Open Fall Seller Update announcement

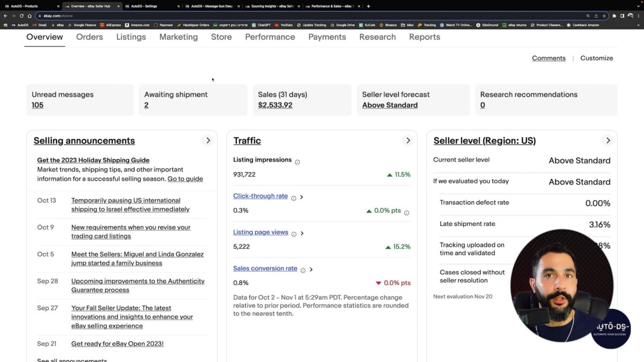132,317
